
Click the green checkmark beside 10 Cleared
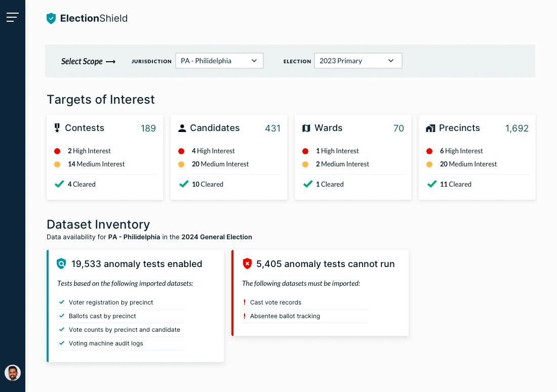(x=184, y=184)
